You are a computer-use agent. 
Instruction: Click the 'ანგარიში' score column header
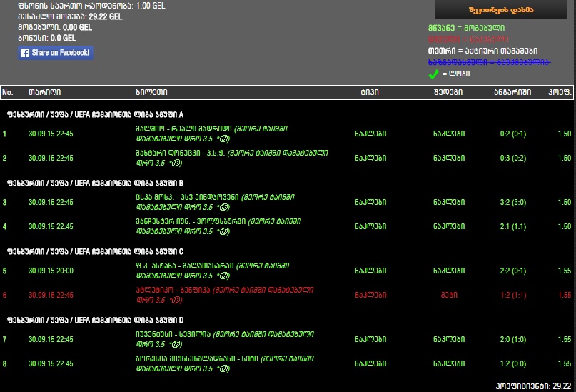coord(512,92)
